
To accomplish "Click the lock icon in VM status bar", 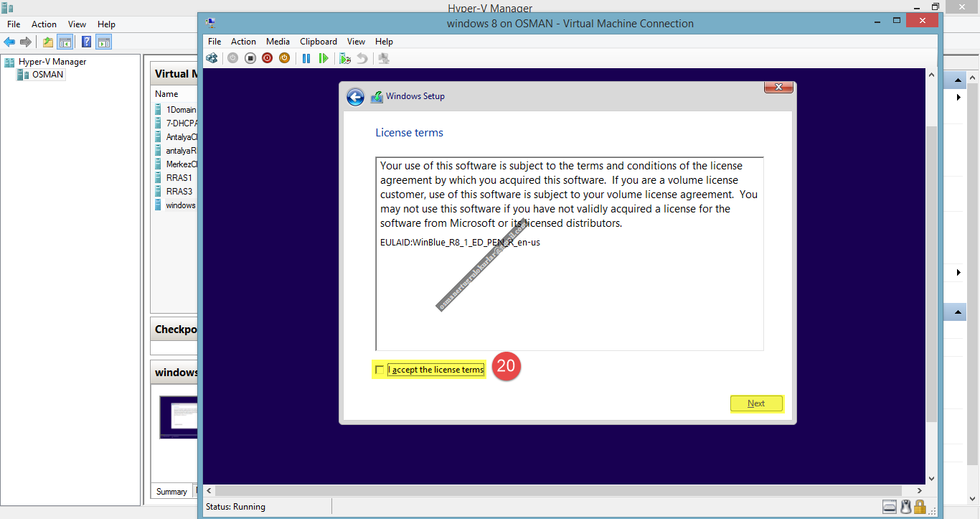I will (920, 507).
